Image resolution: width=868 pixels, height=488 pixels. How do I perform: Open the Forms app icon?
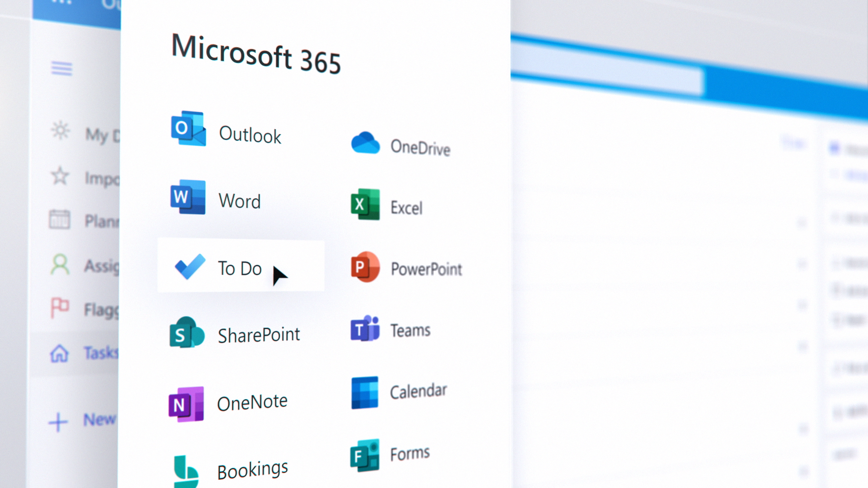(x=365, y=455)
